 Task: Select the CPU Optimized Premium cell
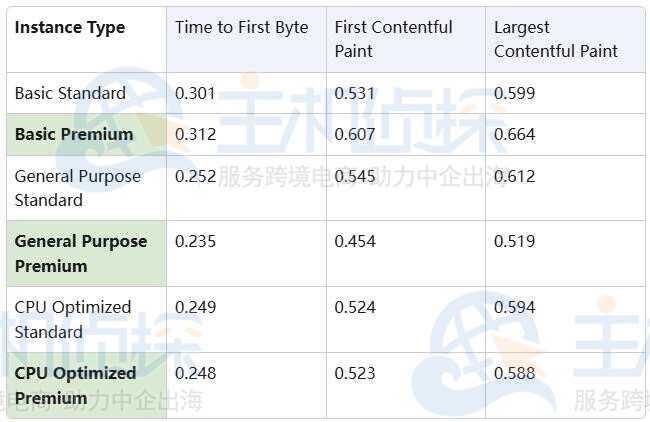click(75, 385)
